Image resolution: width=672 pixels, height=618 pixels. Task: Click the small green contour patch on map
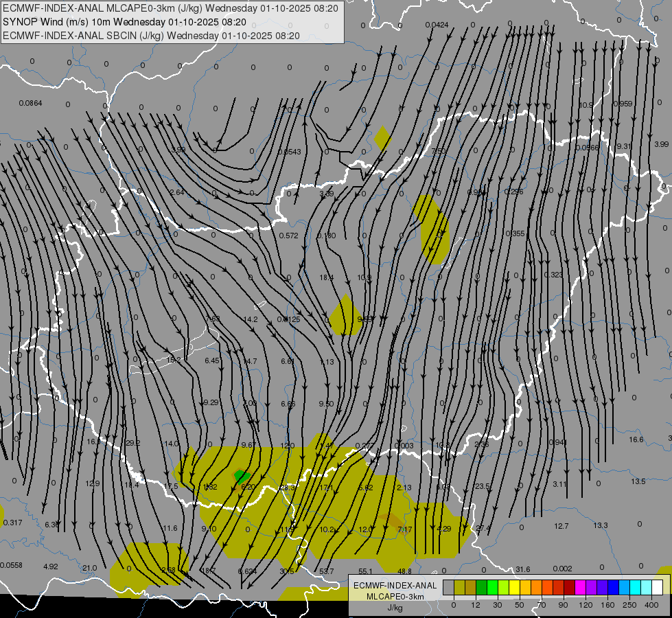point(242,476)
